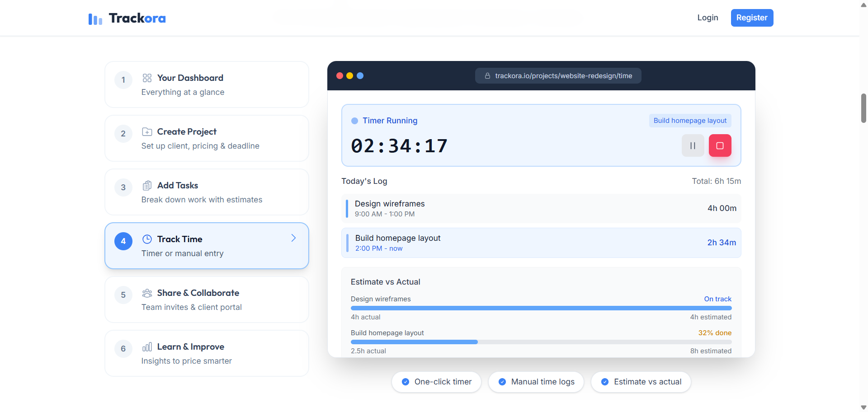Screen dimensions: 868x412
Task: Select the Share & Collaborate team icon
Action: click(x=147, y=293)
